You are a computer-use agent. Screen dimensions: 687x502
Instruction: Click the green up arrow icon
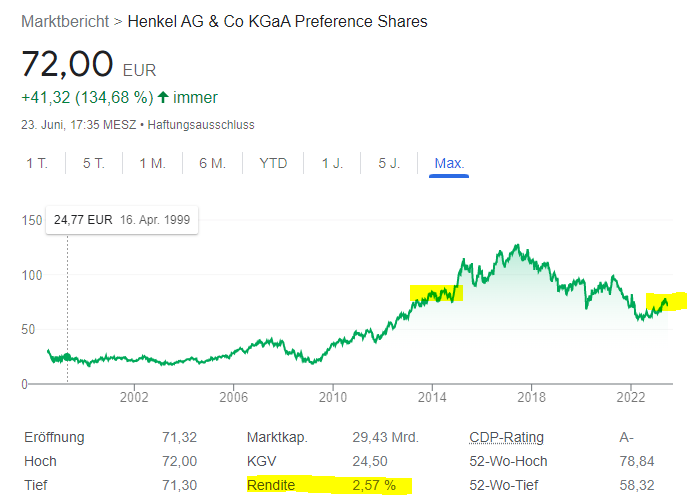[163, 98]
